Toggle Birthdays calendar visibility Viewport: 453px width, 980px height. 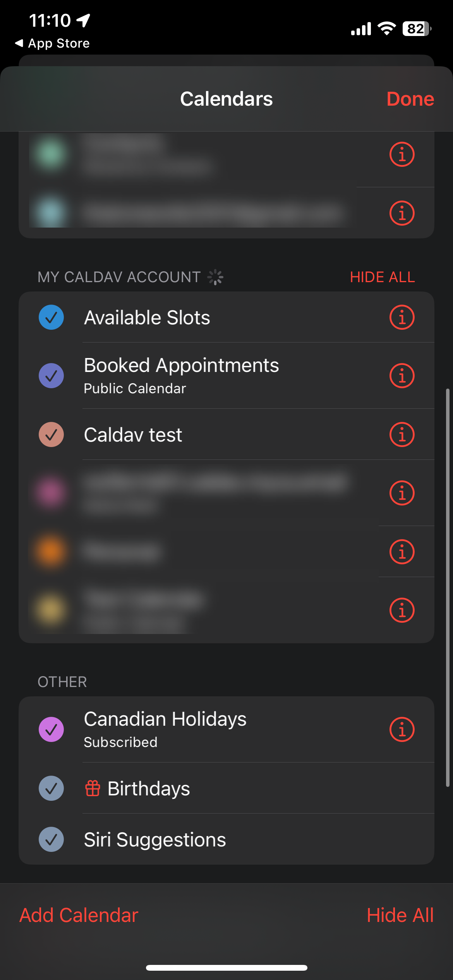51,788
